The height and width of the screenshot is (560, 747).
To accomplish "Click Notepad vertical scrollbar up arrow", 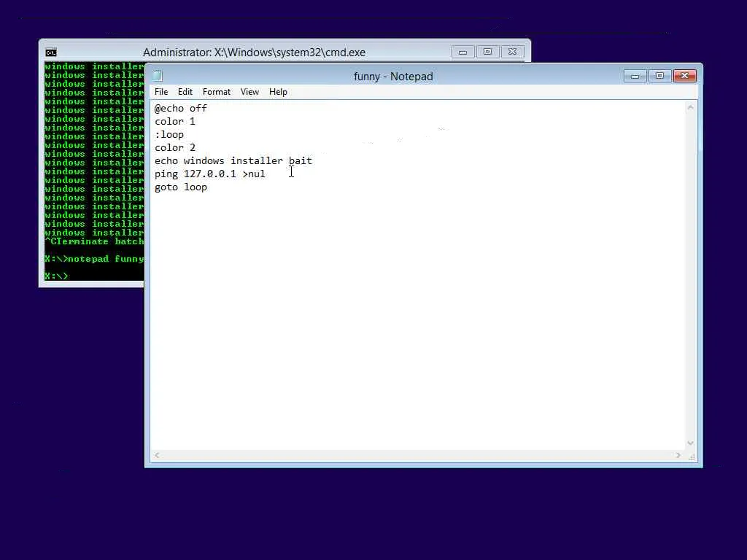I will [x=690, y=108].
